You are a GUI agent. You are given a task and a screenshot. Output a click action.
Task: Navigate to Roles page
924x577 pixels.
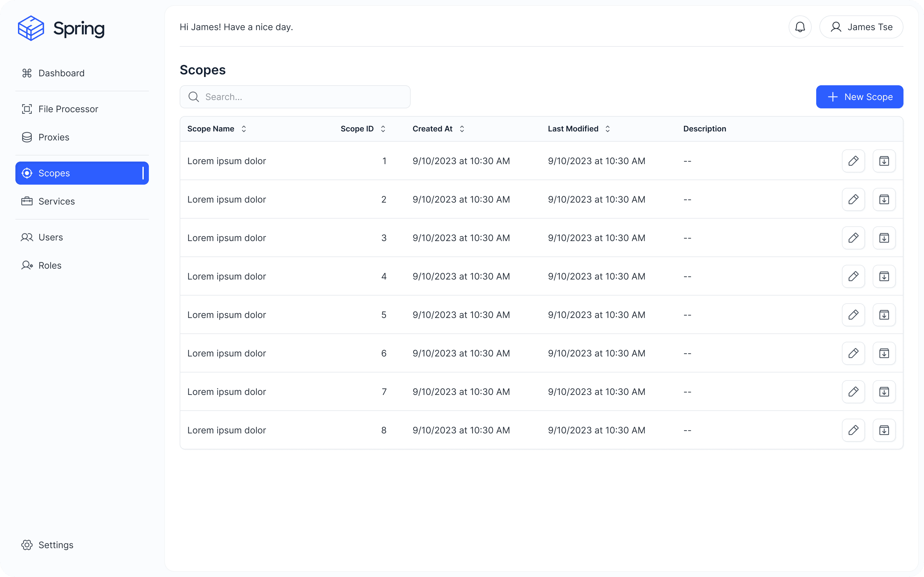tap(50, 266)
